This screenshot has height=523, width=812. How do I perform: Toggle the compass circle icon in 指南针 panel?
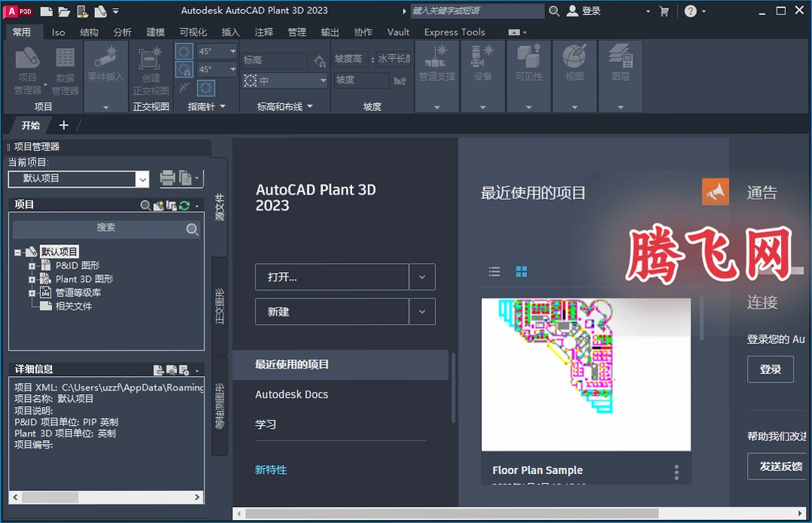click(206, 88)
